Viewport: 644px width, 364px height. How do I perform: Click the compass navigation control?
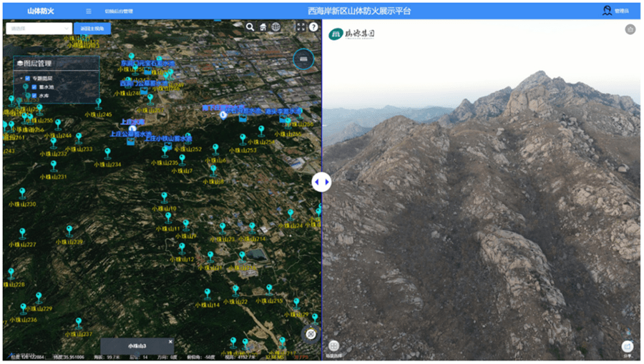311,334
